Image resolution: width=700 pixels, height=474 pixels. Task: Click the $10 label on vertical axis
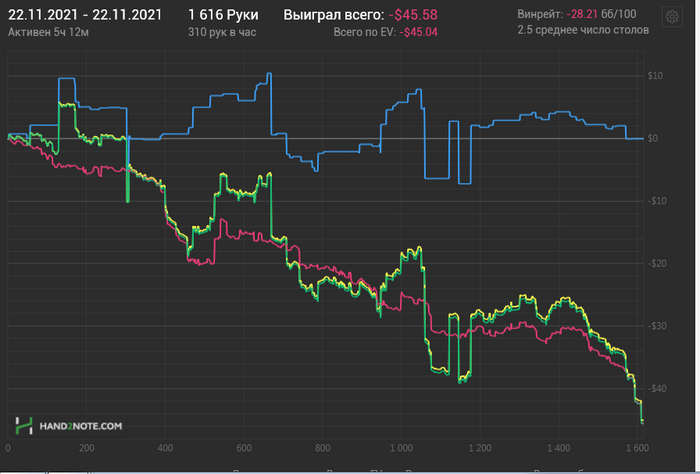tap(655, 75)
